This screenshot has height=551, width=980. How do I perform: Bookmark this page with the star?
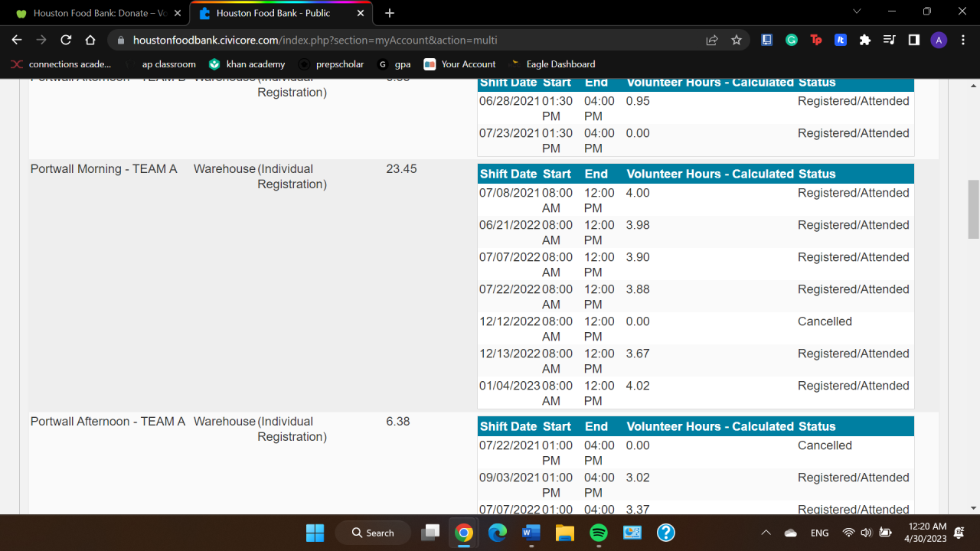click(737, 40)
